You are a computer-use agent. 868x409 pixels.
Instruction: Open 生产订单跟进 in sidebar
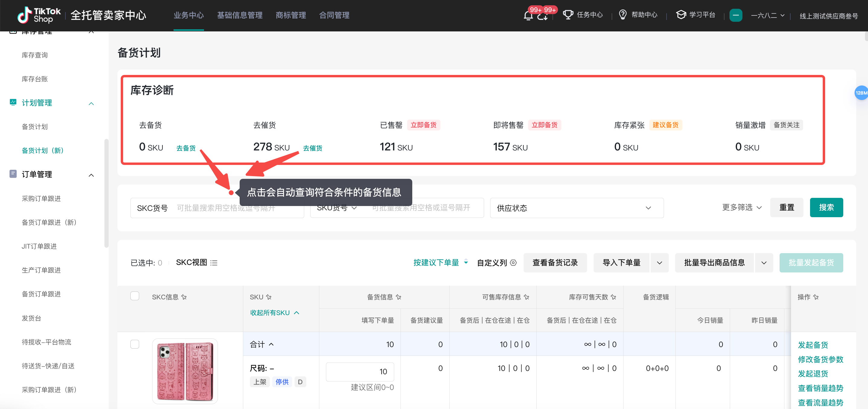[x=41, y=270]
